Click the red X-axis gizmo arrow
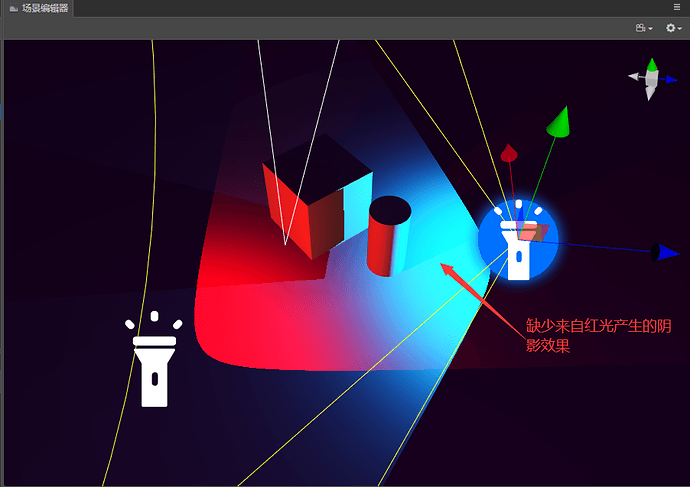Screen dimensions: 690x487 click(509, 153)
